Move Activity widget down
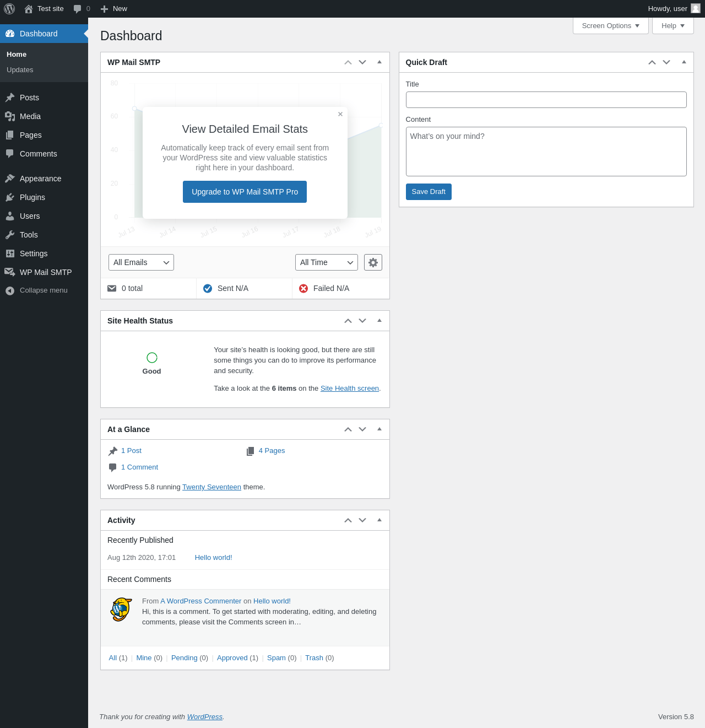The height and width of the screenshot is (728, 705). (362, 520)
